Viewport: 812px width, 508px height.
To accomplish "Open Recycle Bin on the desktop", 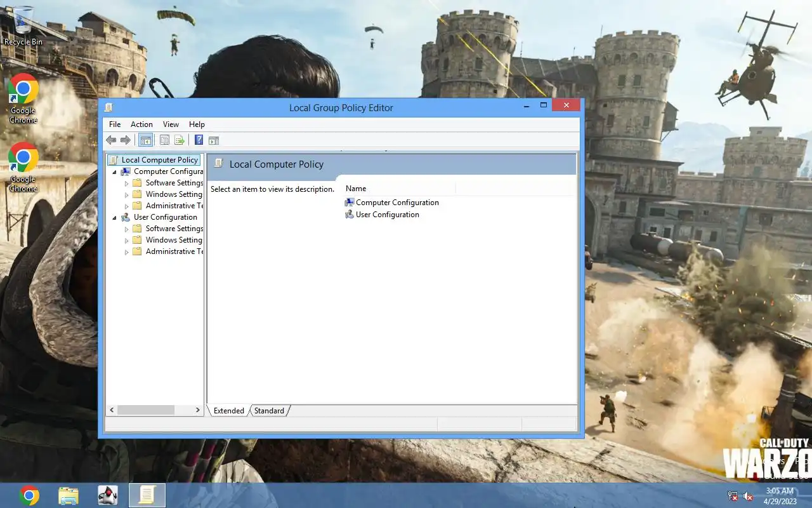I will (x=23, y=26).
